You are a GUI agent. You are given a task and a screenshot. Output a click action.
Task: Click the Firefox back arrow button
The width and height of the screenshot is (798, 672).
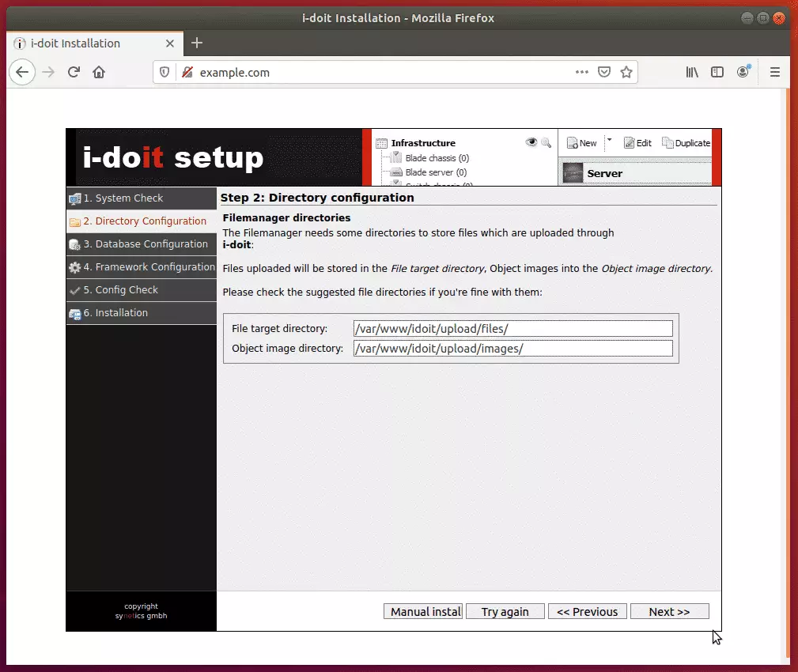tap(22, 72)
